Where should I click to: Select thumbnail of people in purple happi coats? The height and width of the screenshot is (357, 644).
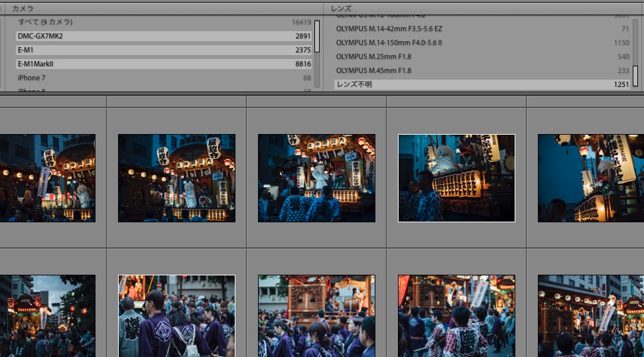[176, 316]
